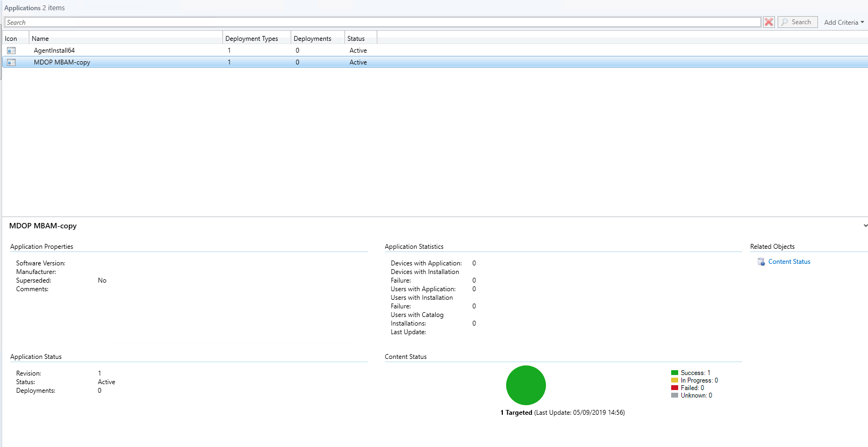This screenshot has width=868, height=447.
Task: Sort by Deployments column header
Action: 317,39
